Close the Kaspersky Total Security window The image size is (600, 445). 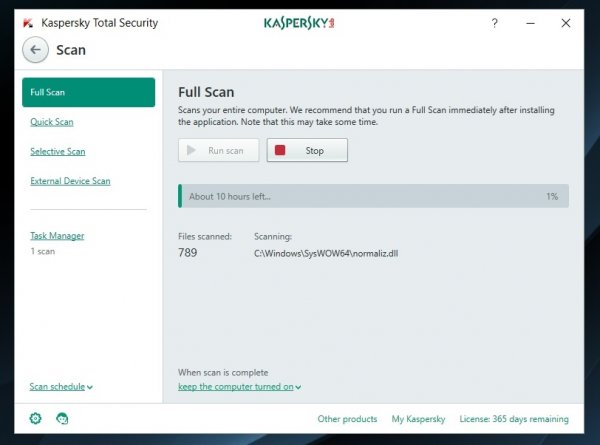566,23
